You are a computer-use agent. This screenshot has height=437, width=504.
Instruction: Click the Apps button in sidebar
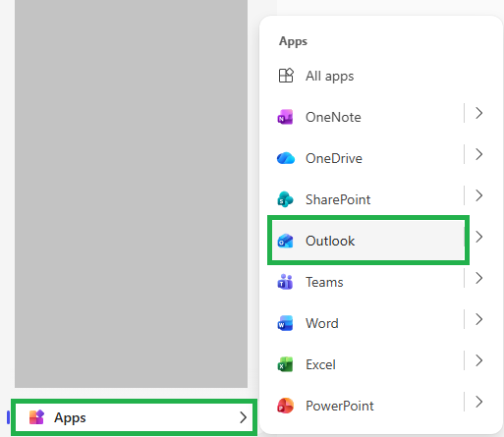[135, 417]
